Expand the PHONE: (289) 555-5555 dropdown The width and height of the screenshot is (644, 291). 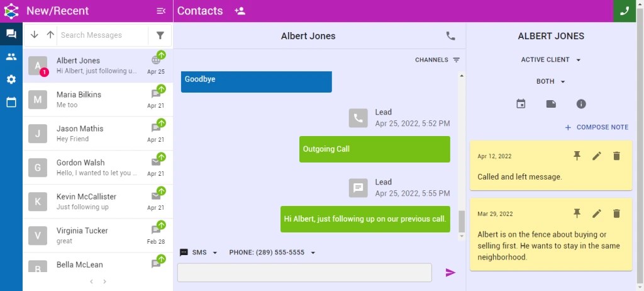(272, 253)
